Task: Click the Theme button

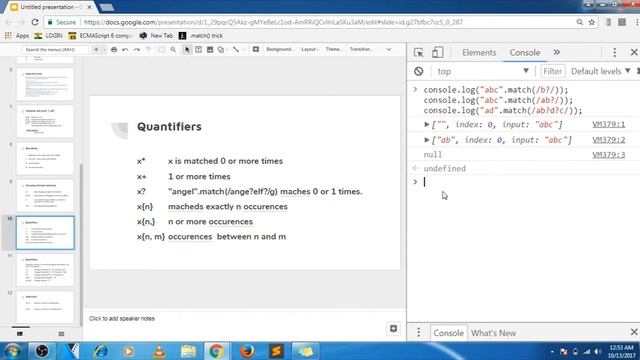Action: (x=333, y=49)
